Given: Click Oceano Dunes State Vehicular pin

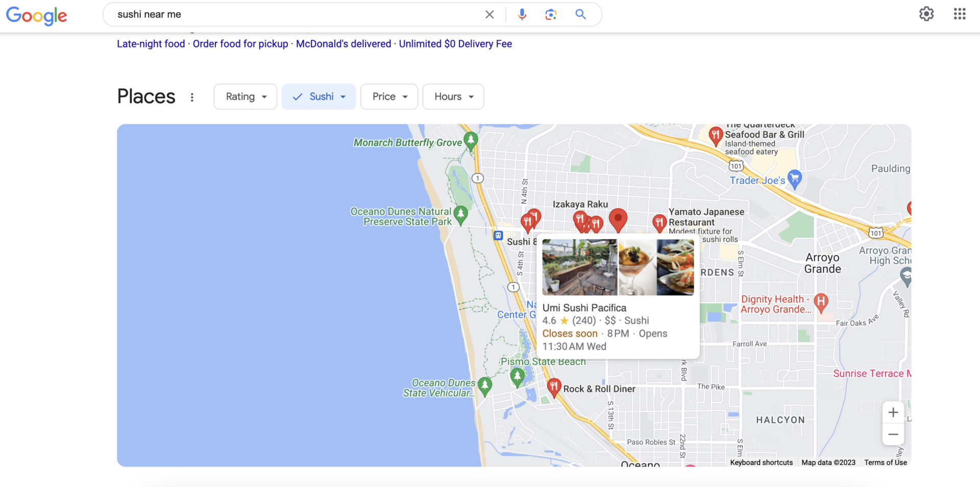Looking at the screenshot, I should coord(484,386).
